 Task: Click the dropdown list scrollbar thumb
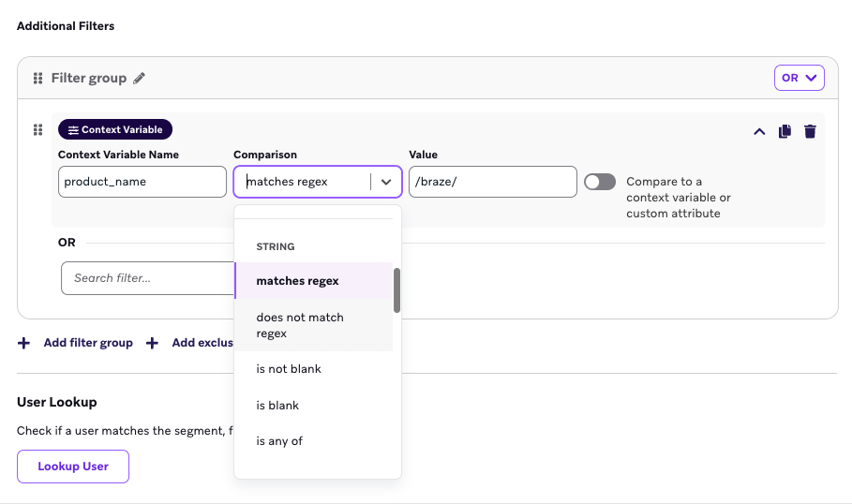pyautogui.click(x=396, y=290)
